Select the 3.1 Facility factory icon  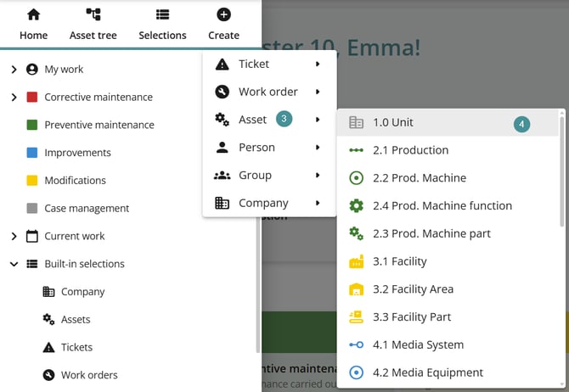(357, 262)
